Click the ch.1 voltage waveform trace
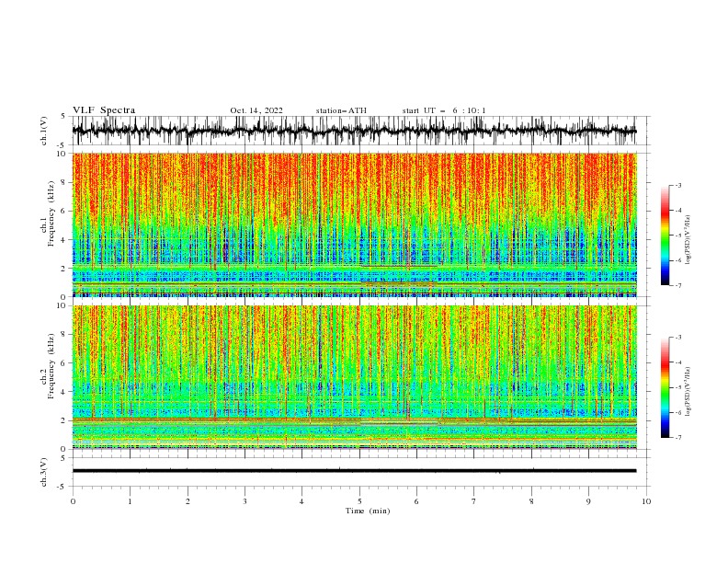 [354, 131]
